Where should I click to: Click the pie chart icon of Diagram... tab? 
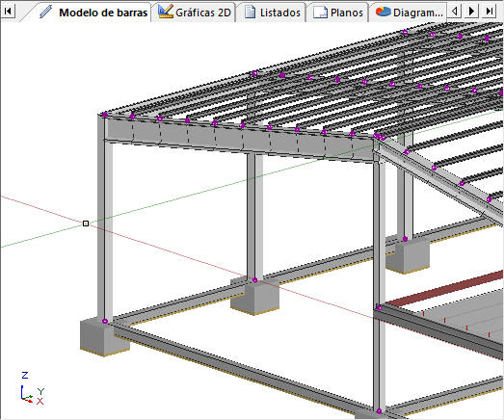click(x=383, y=12)
